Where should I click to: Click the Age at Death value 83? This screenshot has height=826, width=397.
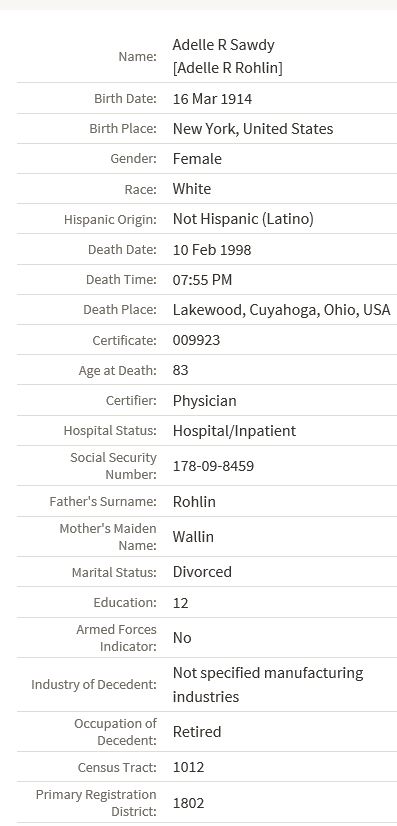[x=180, y=370]
